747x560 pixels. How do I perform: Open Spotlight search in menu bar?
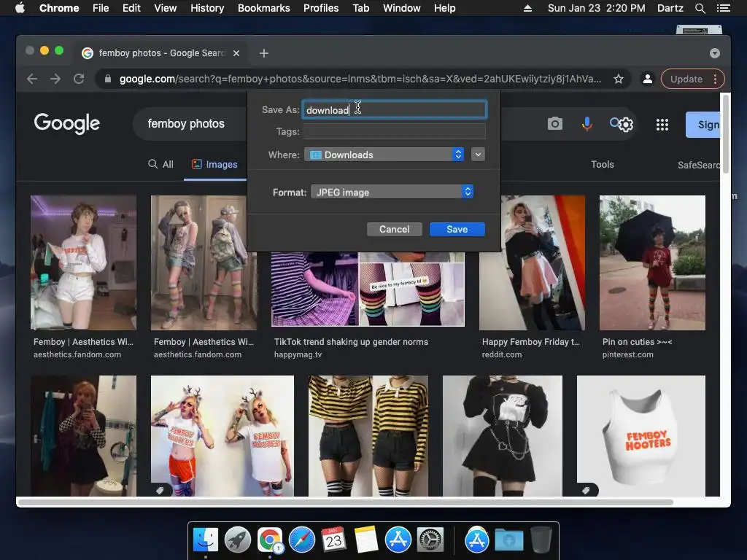tap(700, 8)
